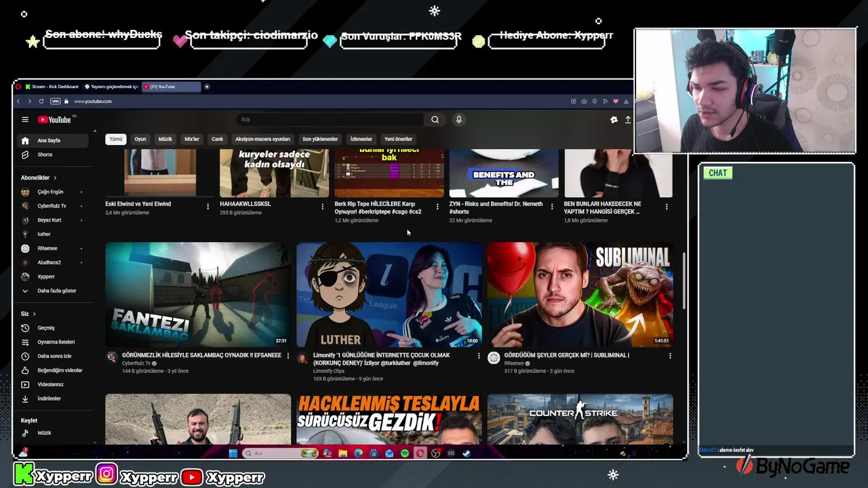Open Çağrı Ergün subscription channel

(x=54, y=192)
